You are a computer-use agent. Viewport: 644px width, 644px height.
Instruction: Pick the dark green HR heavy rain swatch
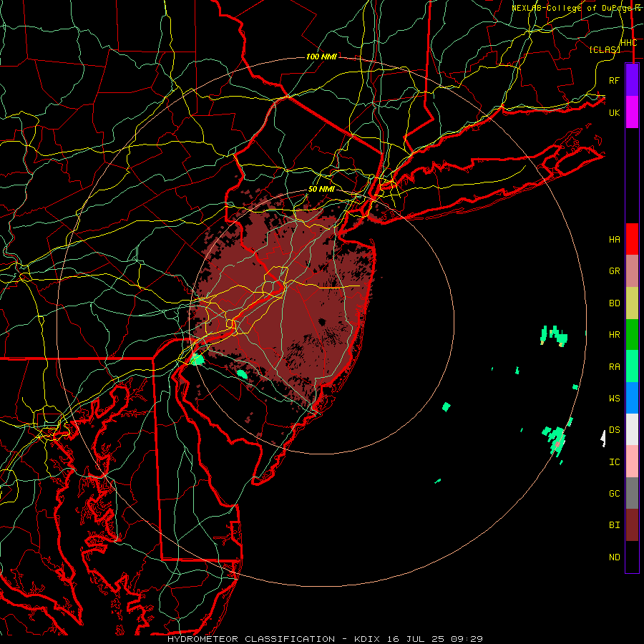point(632,335)
